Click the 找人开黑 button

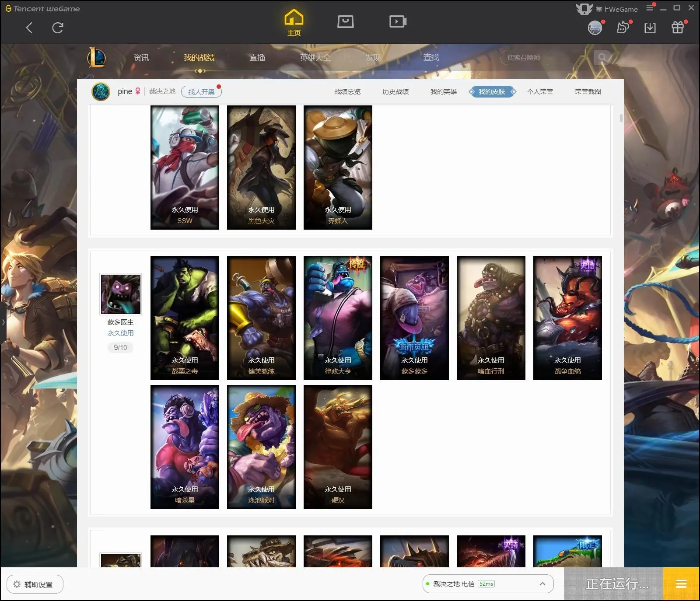point(201,92)
